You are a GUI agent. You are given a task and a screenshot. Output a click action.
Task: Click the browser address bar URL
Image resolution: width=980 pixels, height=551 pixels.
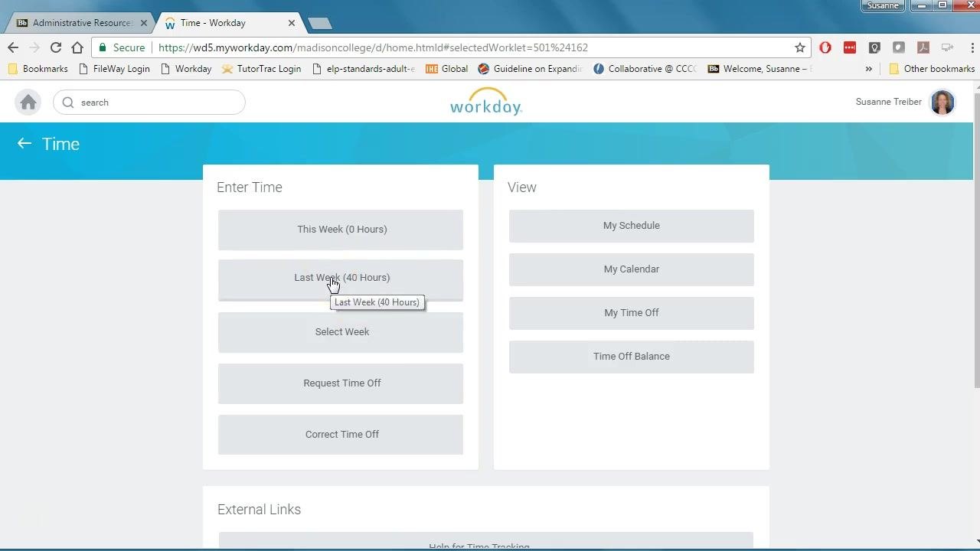click(373, 47)
